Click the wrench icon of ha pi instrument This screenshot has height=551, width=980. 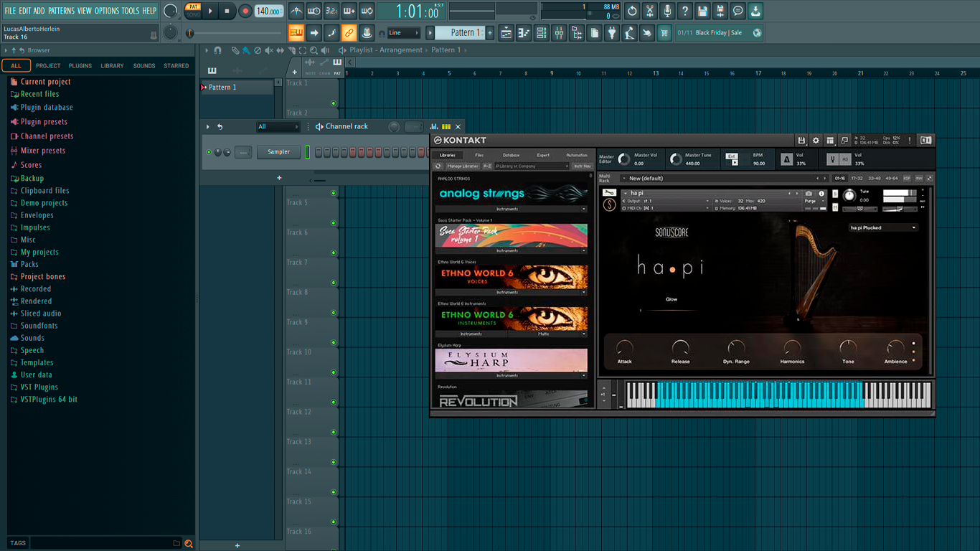(609, 193)
